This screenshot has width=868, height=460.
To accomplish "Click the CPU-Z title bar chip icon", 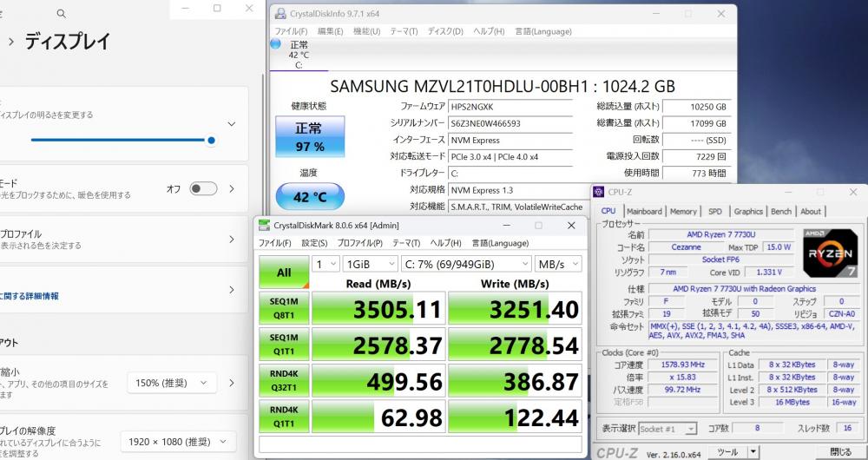I will click(x=598, y=192).
